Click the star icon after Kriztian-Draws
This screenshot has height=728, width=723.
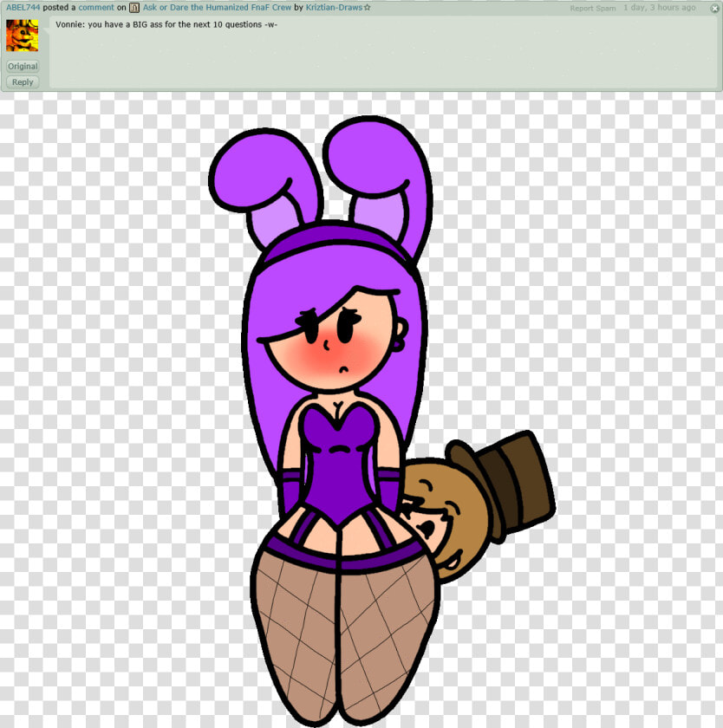coord(367,8)
